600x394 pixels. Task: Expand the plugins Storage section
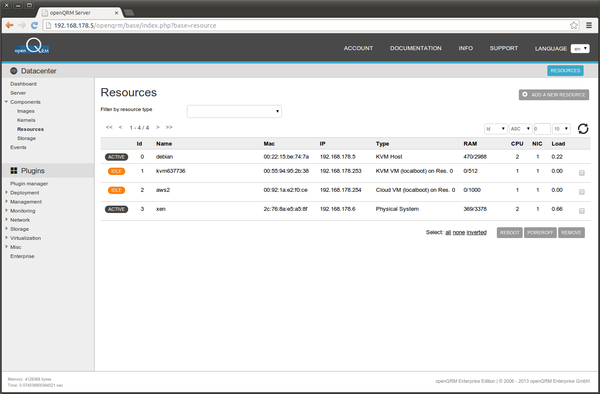[6, 229]
